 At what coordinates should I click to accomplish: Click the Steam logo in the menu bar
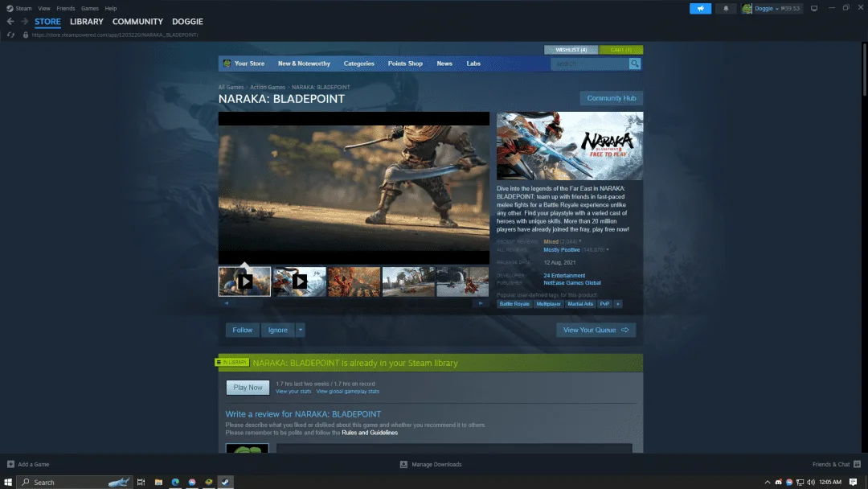(x=10, y=8)
